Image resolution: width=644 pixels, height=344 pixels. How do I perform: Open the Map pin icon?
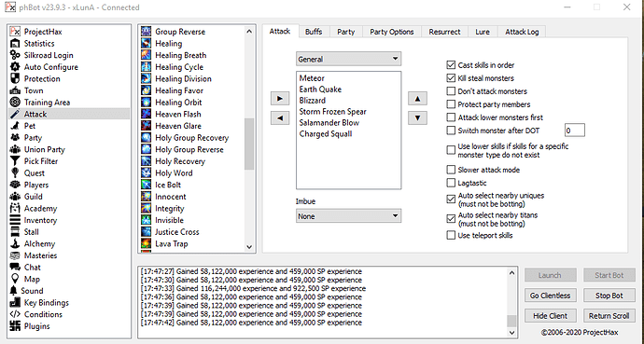click(x=15, y=280)
